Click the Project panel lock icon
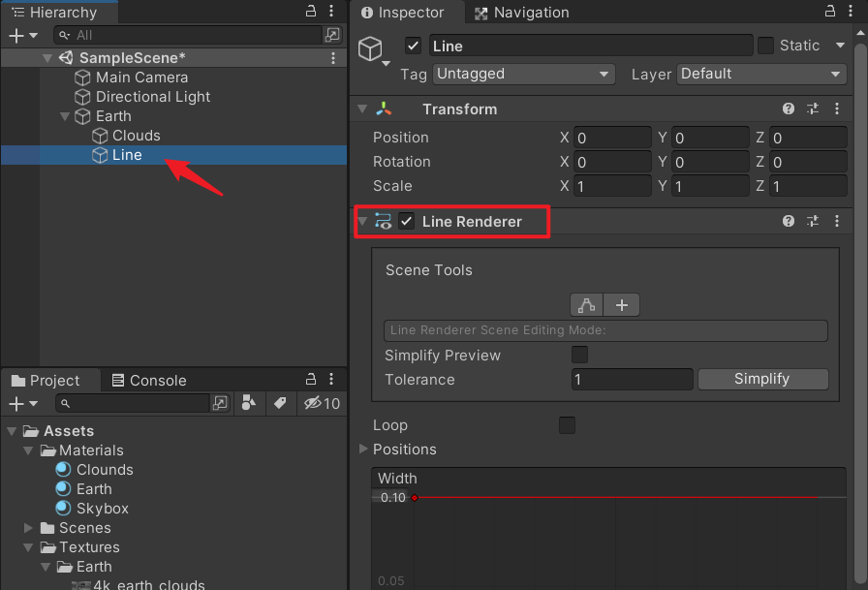 click(311, 379)
